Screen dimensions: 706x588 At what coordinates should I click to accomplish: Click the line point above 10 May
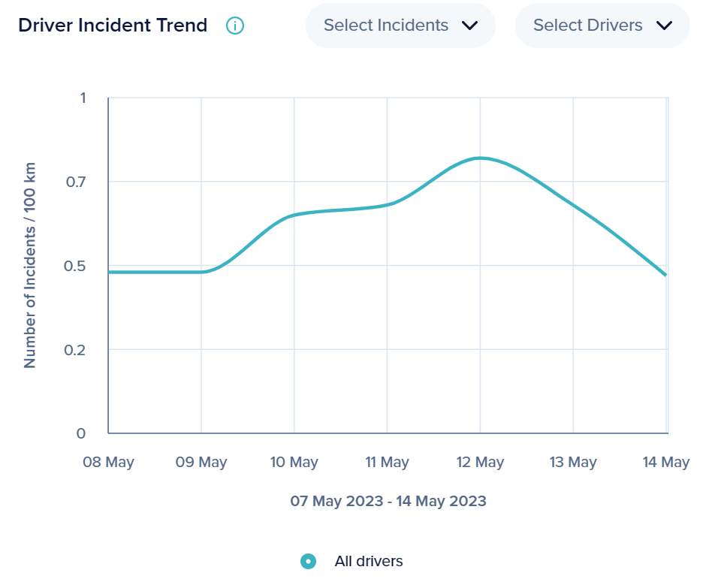pos(294,216)
